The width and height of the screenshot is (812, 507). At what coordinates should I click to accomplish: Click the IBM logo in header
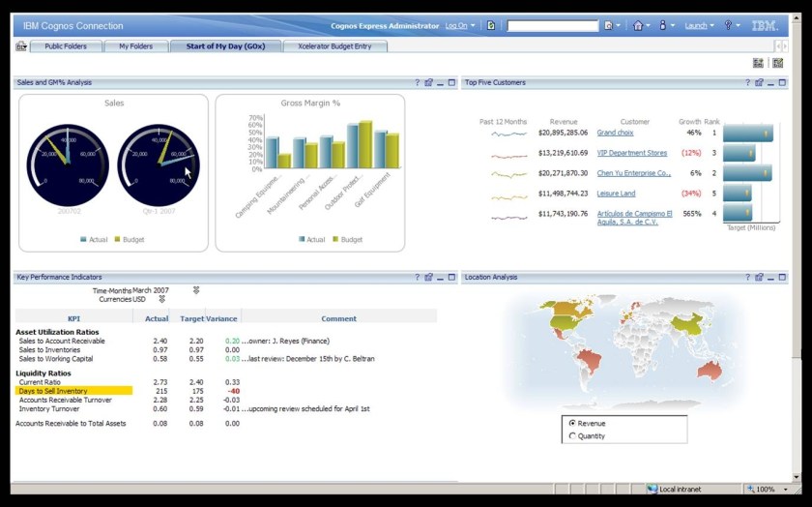[x=765, y=25]
